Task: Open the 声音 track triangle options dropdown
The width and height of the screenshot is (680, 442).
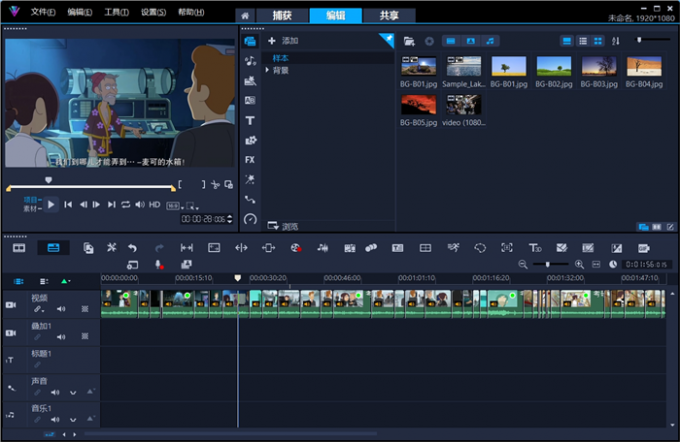Action: (91, 392)
